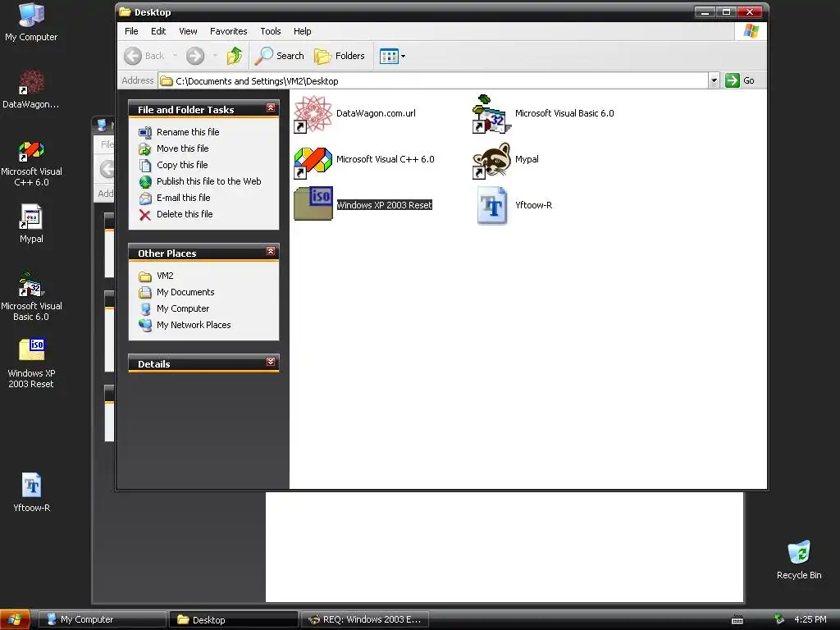Viewport: 840px width, 630px height.
Task: Select the Yftoow-R font icon in Explorer
Action: point(491,205)
